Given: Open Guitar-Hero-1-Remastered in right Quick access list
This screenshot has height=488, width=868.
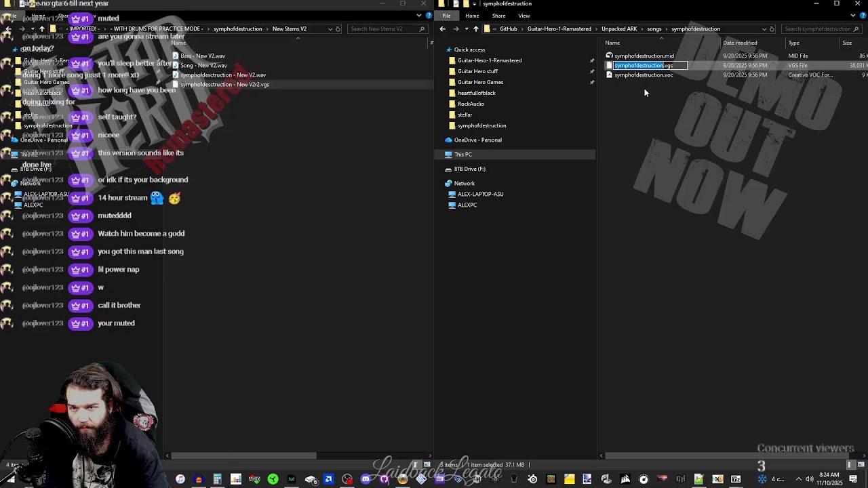Looking at the screenshot, I should tap(490, 60).
